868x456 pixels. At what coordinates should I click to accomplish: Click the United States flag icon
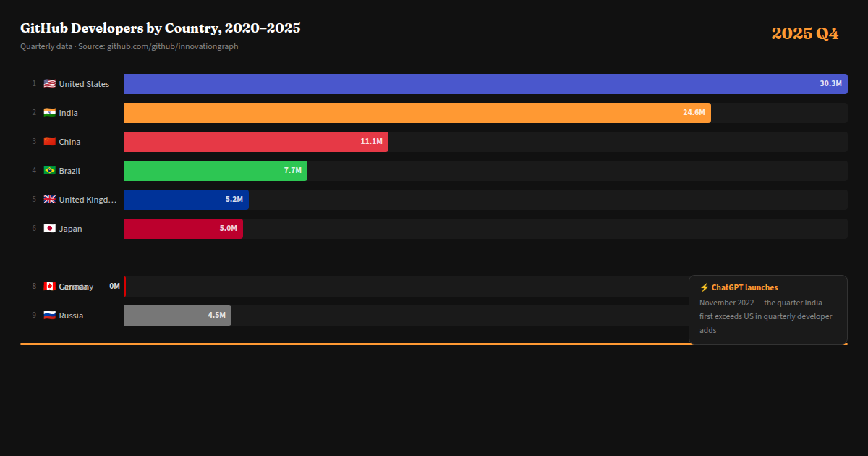pyautogui.click(x=49, y=84)
